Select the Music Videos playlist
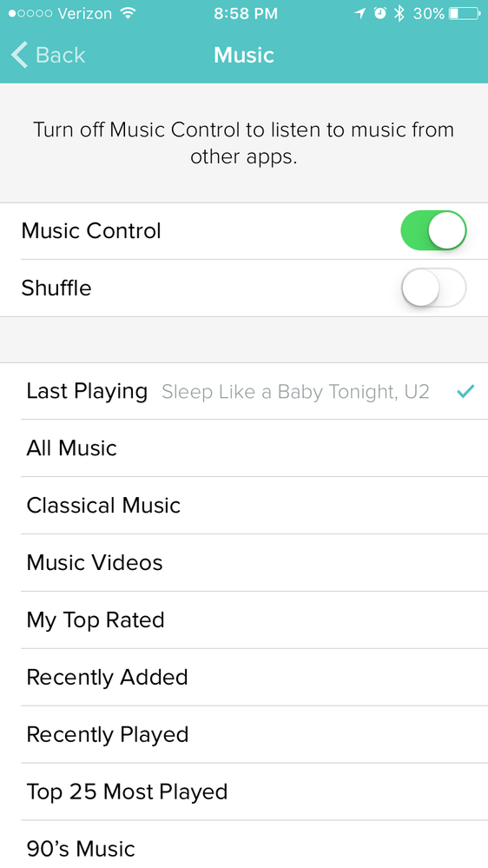This screenshot has width=488, height=868. coord(244,563)
